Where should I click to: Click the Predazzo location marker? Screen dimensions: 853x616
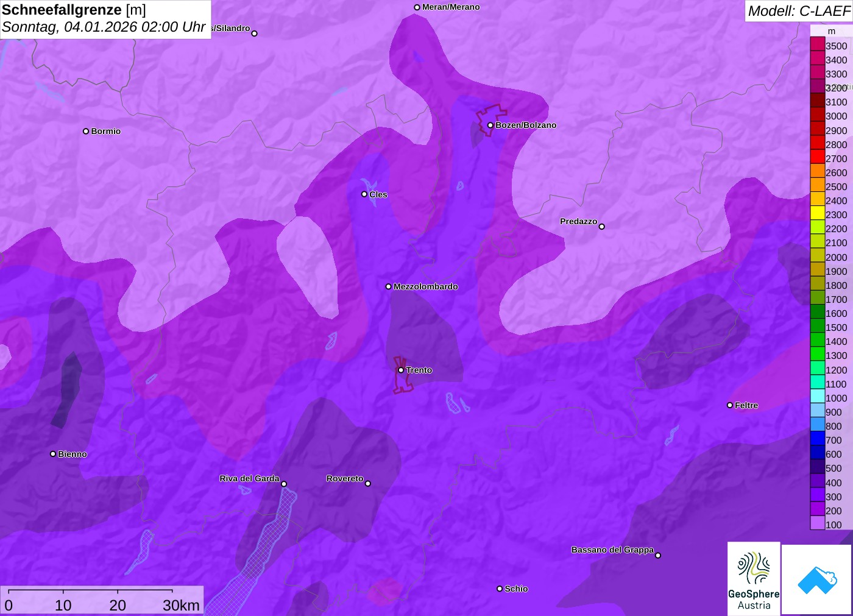[x=601, y=226]
